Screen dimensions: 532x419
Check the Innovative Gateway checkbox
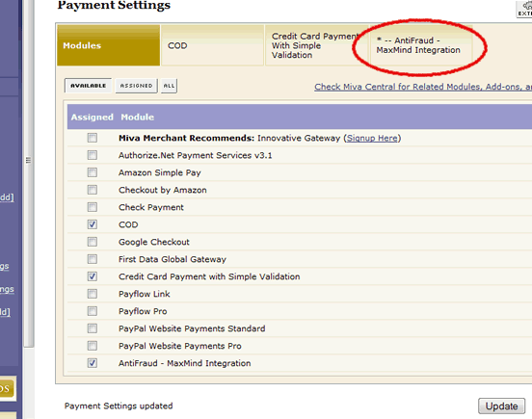pyautogui.click(x=92, y=138)
